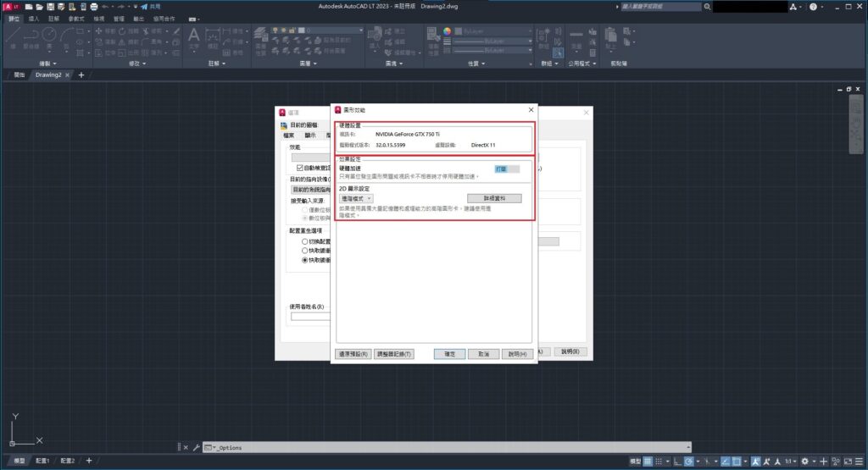Click the Save icon in quick access toolbar

tap(51, 6)
